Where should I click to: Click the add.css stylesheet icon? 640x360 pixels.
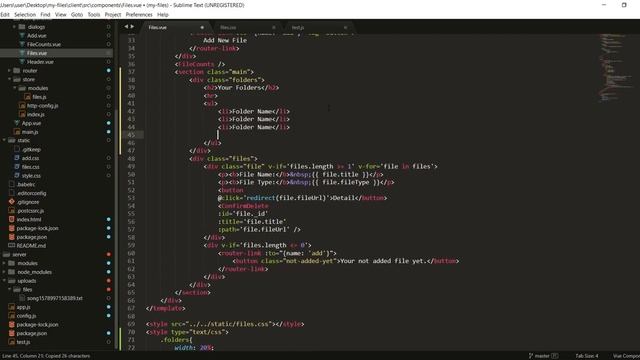point(17,158)
